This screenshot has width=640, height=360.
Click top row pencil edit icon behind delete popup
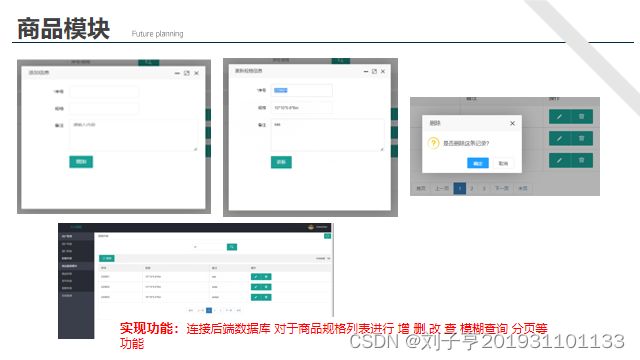[x=560, y=117]
